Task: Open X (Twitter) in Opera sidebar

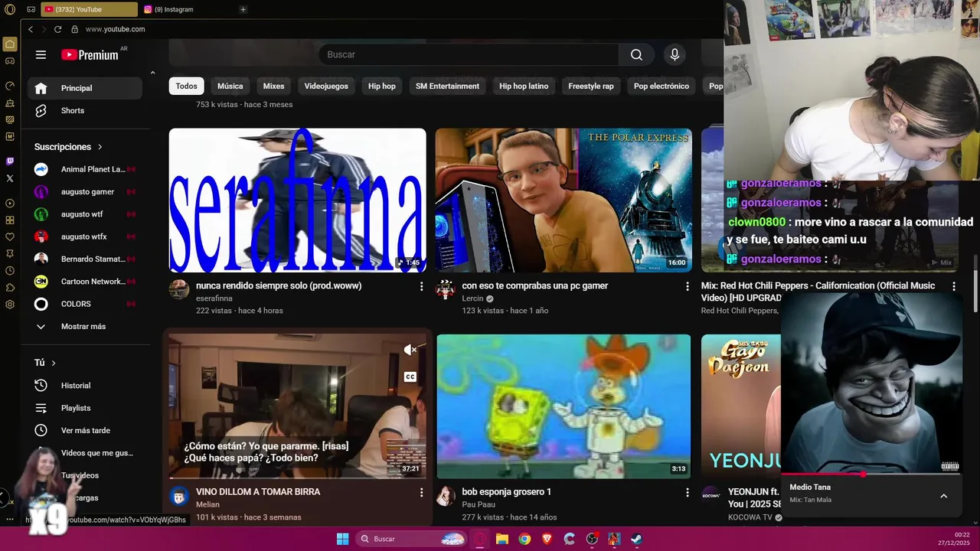Action: tap(10, 178)
